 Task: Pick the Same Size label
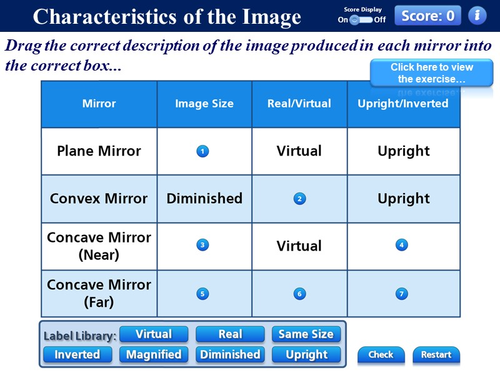306,334
